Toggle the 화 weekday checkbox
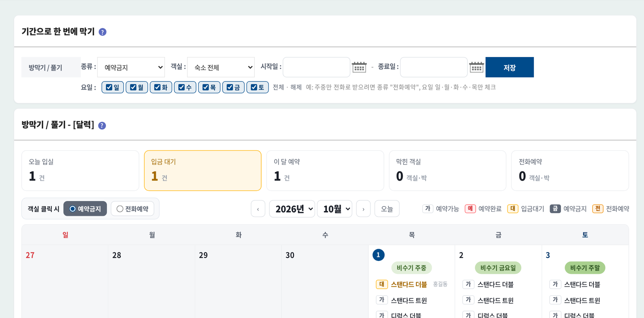This screenshot has width=644, height=318. pyautogui.click(x=157, y=87)
